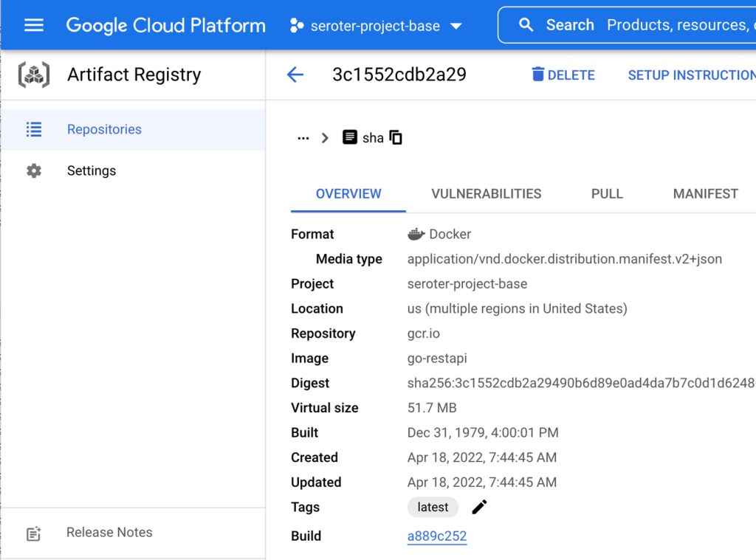The image size is (756, 560).
Task: Click the latest tag chip
Action: [433, 507]
